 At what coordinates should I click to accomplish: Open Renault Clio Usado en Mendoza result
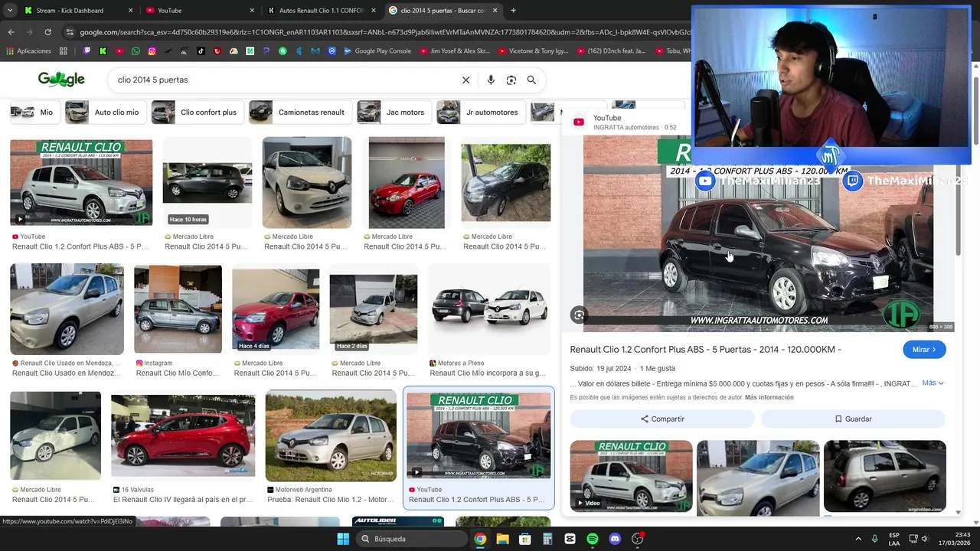[x=67, y=309]
